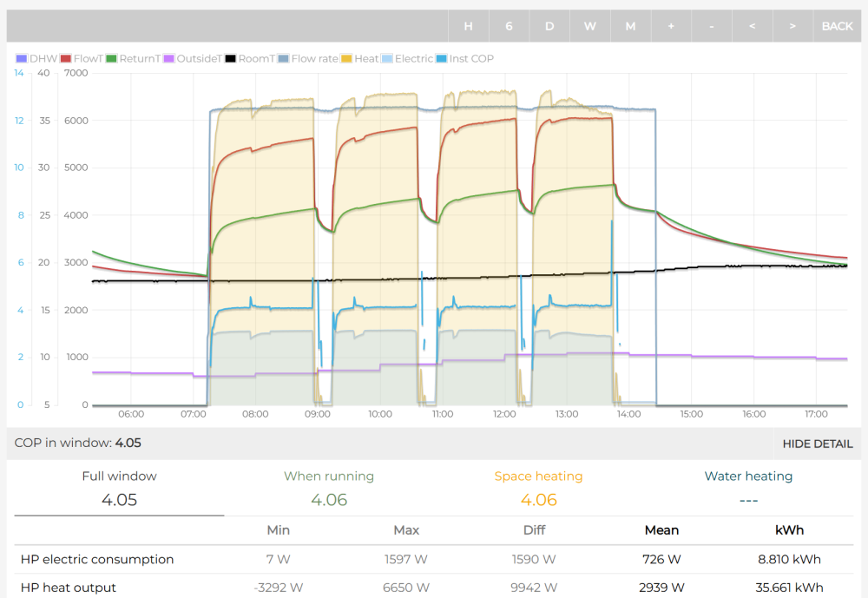
Task: Zoom in with the plus button
Action: [671, 26]
